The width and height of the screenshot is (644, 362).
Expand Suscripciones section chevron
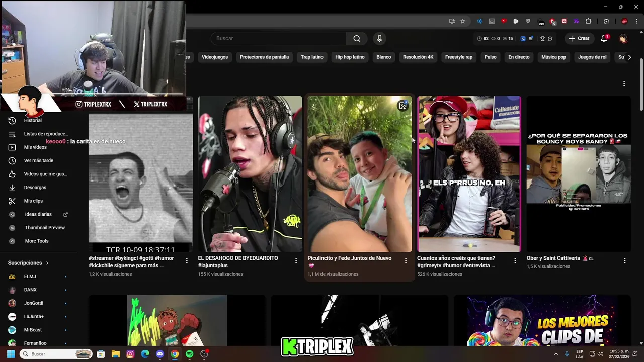tap(47, 263)
